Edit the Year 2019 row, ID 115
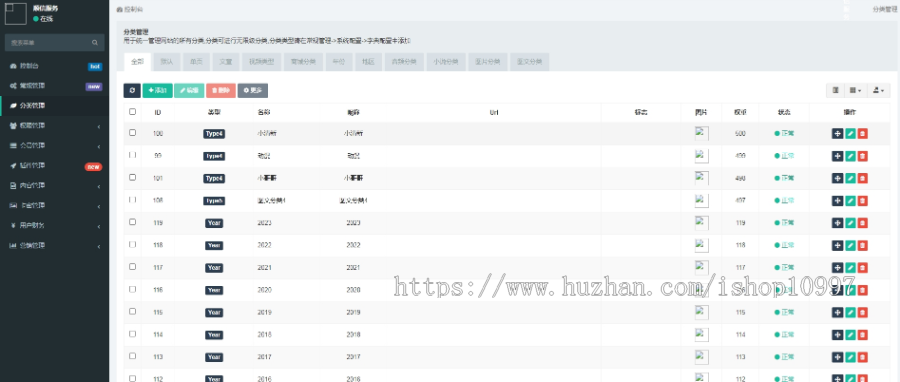Screen dimensions: 900x382 click(x=850, y=313)
